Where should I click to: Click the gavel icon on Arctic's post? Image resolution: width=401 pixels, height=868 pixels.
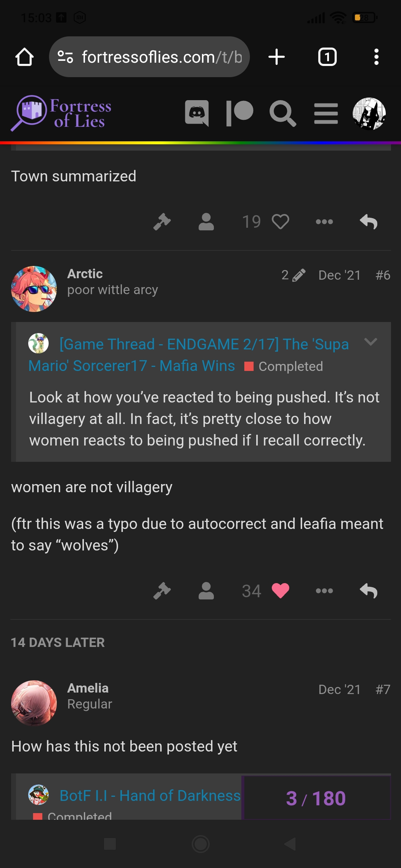tap(162, 591)
